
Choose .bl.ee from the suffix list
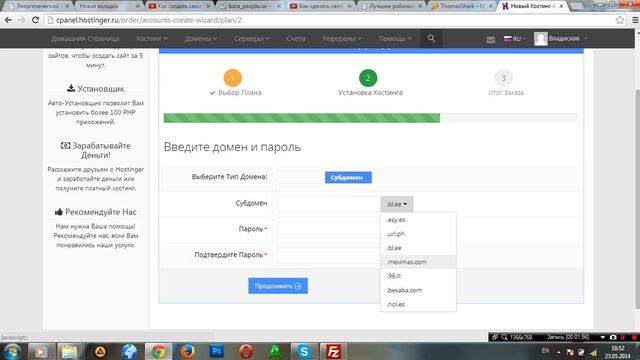pos(418,248)
